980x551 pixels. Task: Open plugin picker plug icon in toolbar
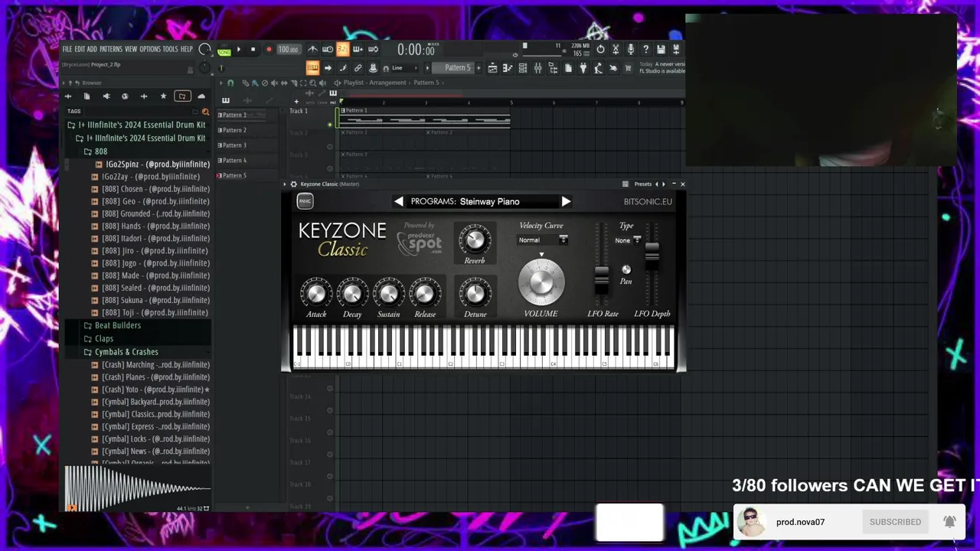click(583, 68)
